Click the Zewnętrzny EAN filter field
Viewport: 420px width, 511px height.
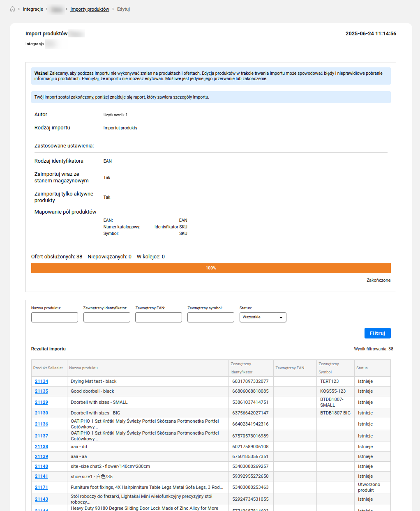pyautogui.click(x=159, y=317)
